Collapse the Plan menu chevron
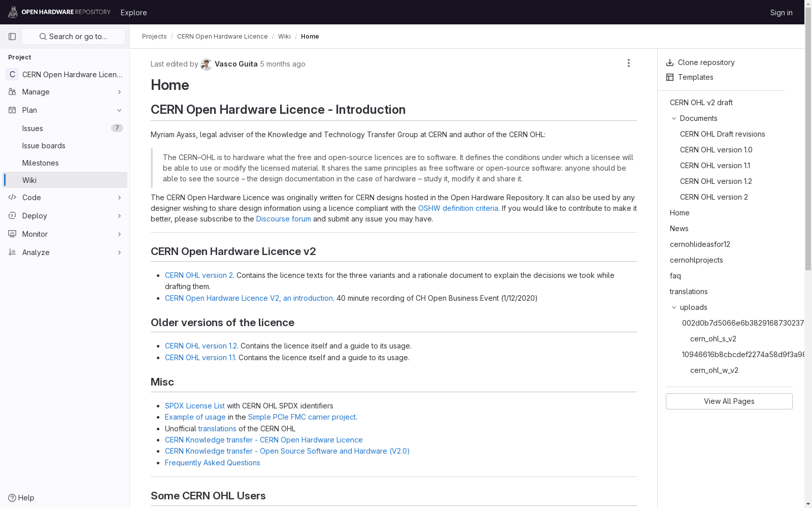 pos(119,110)
